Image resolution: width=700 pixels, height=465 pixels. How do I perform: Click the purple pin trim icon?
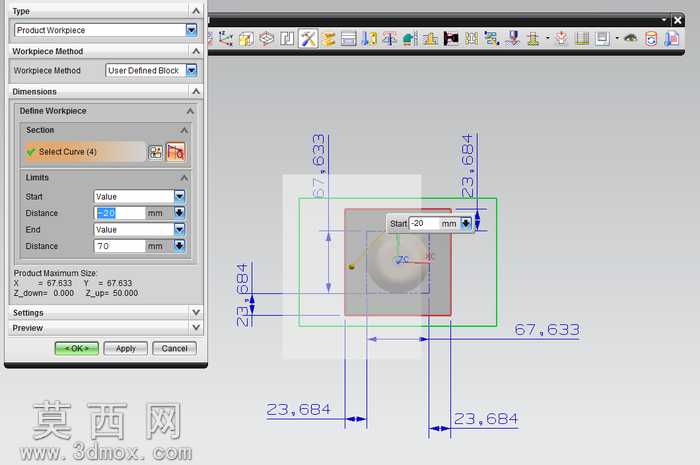[513, 39]
